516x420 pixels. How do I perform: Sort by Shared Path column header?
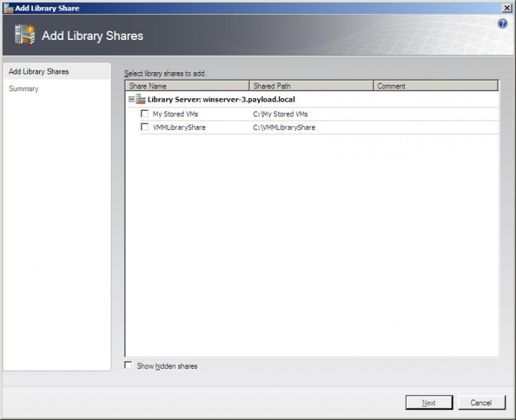point(311,86)
